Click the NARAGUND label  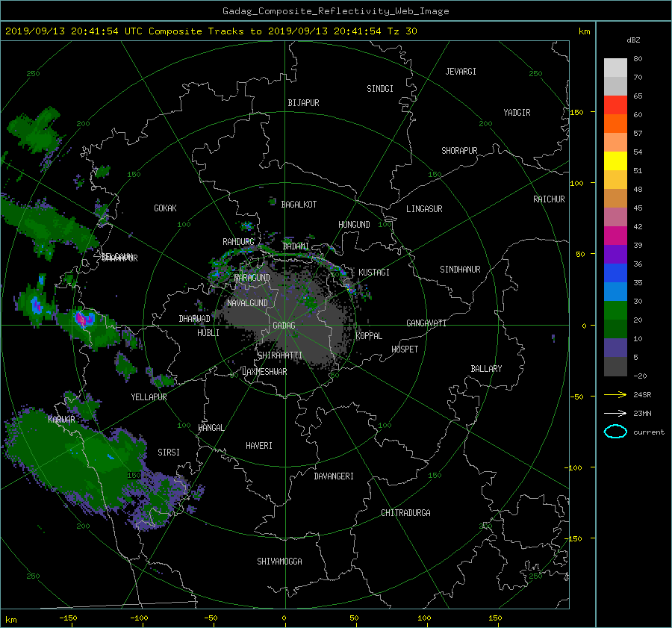coord(252,277)
